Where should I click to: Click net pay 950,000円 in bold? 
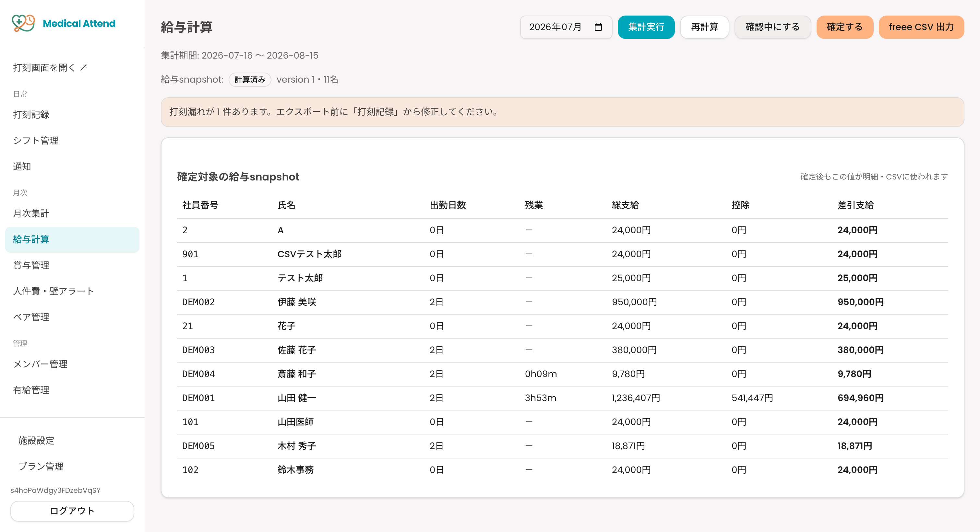861,302
